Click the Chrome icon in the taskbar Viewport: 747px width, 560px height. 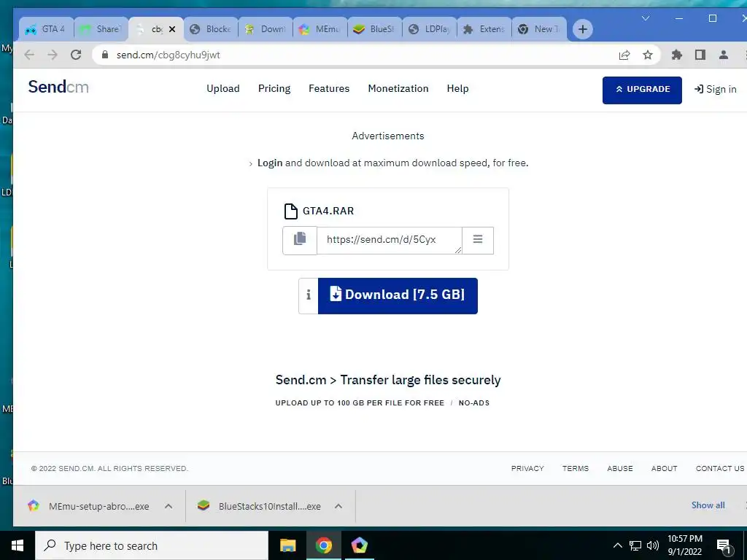323,545
